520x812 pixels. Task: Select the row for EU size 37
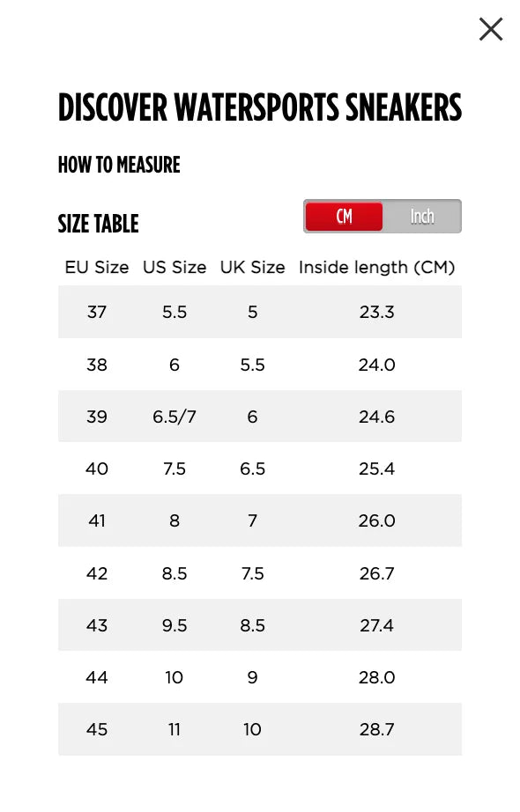pos(260,312)
